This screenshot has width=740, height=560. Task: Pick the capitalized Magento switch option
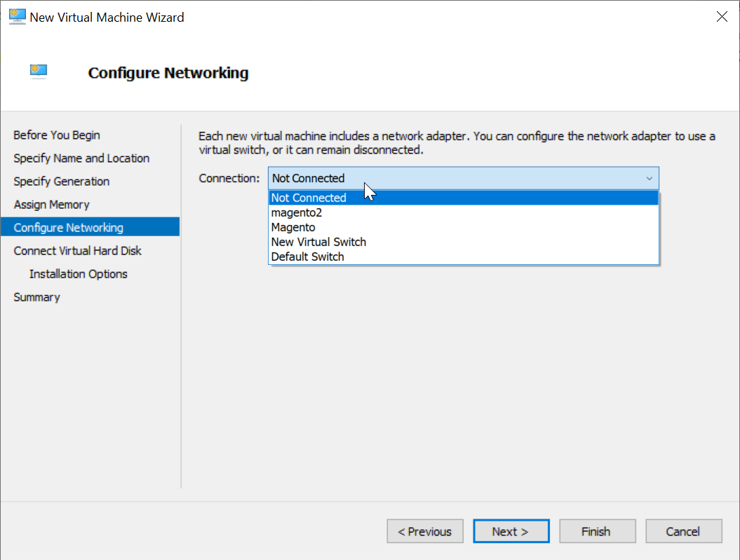pos(293,227)
